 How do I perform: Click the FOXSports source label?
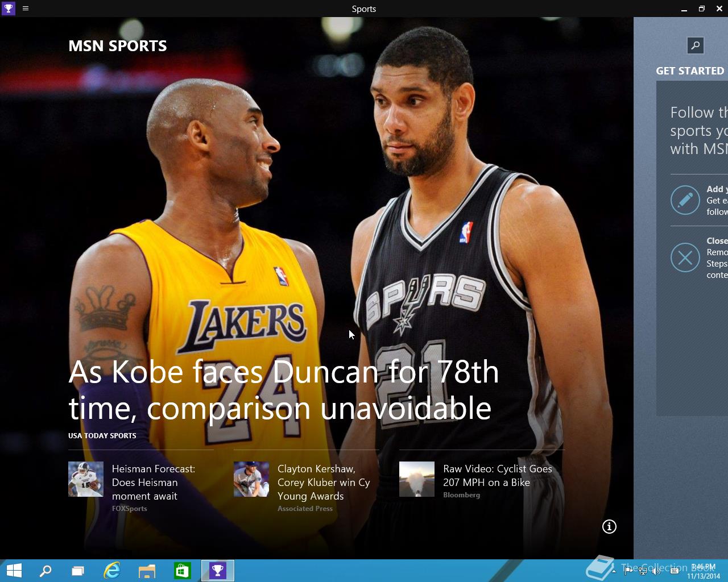click(130, 509)
